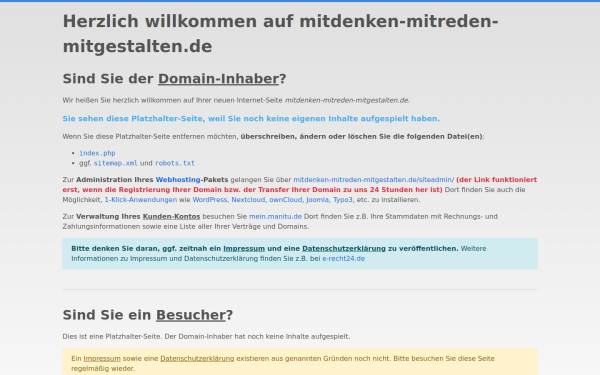This screenshot has width=600, height=375.
Task: Follow the Webhosting link
Action: (178, 179)
